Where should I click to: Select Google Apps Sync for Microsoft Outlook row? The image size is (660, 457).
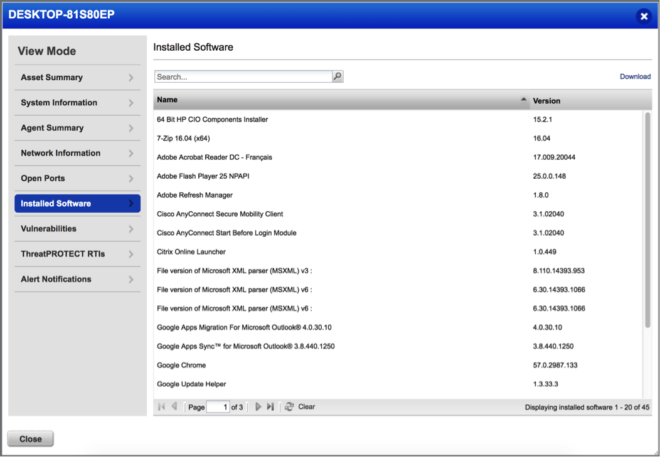pos(398,346)
